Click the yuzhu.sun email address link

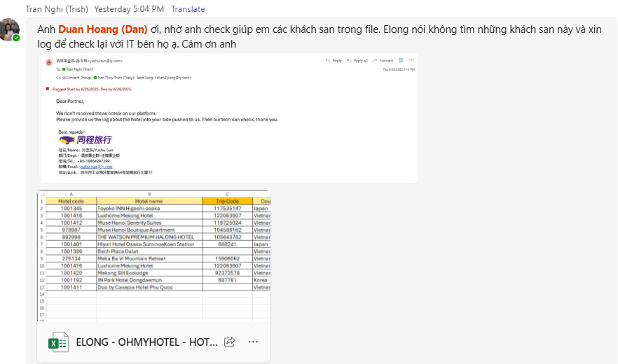click(x=95, y=167)
